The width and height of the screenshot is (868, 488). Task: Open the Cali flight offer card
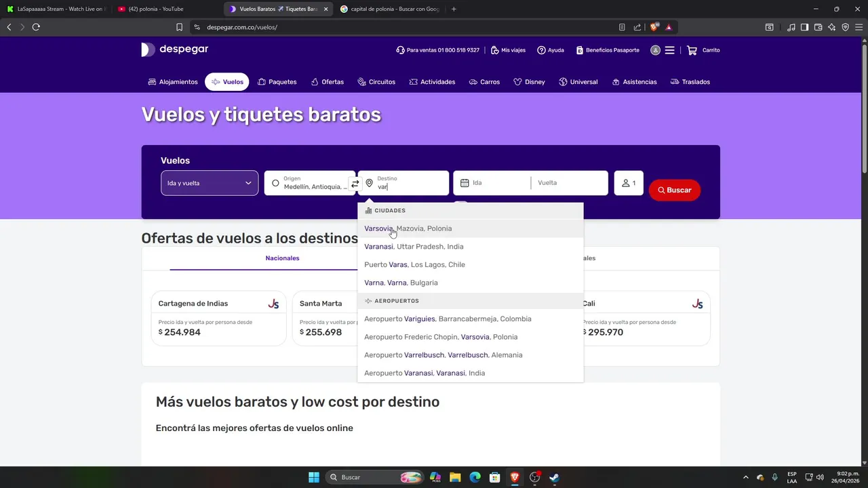pyautogui.click(x=646, y=319)
